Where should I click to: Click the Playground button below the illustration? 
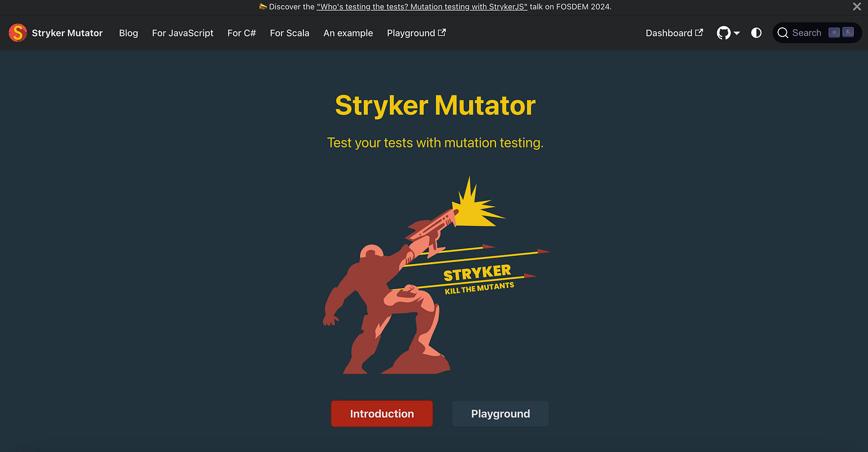pos(500,414)
